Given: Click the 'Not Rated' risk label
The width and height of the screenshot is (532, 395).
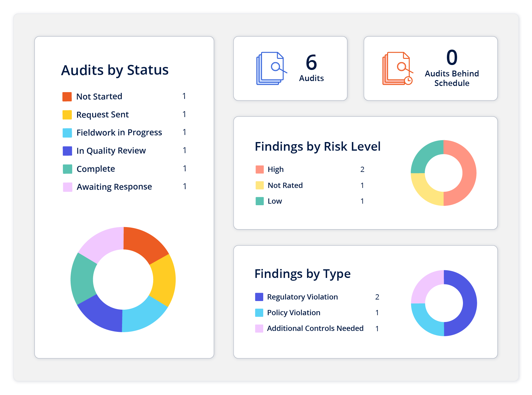Looking at the screenshot, I should (285, 185).
